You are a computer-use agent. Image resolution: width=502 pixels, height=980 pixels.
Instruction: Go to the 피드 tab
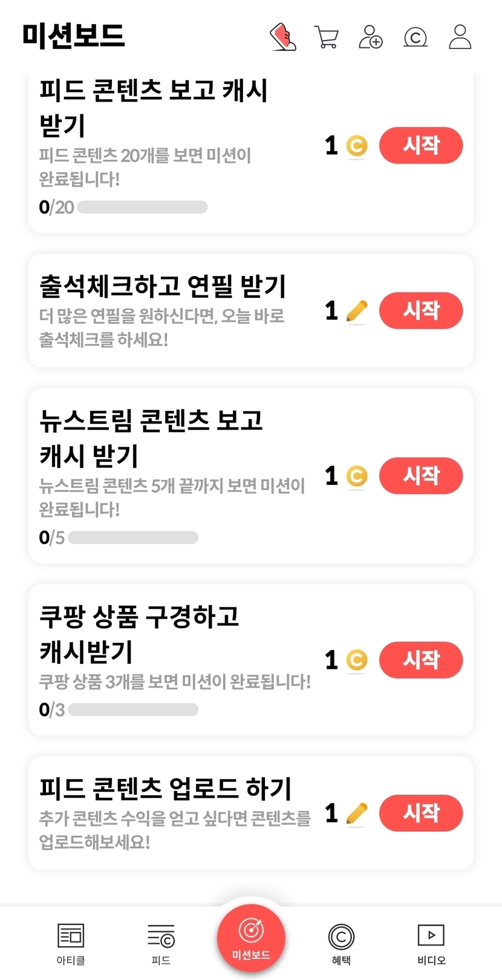coord(161,944)
